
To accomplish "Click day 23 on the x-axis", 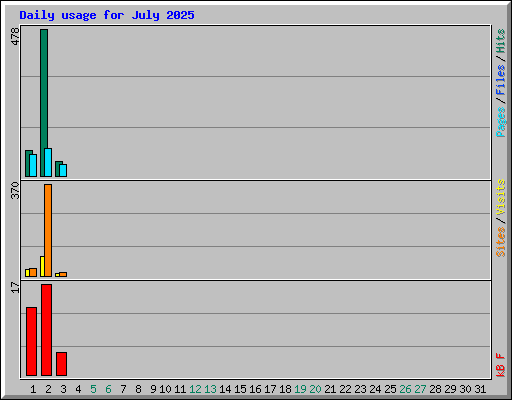I will (x=360, y=389).
